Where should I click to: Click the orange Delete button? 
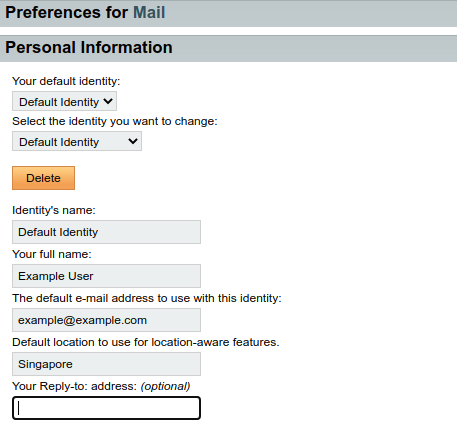(43, 178)
